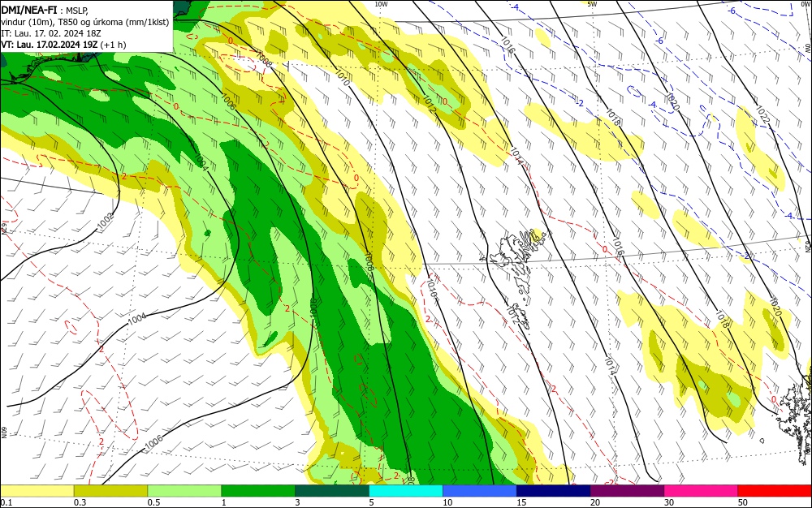The image size is (812, 508).
Task: Select the medium green 1–3 legend swatch
Action: 258,491
